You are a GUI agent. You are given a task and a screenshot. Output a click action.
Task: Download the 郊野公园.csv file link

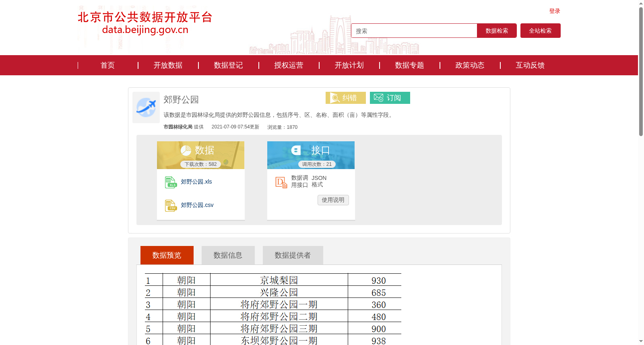[x=197, y=205]
